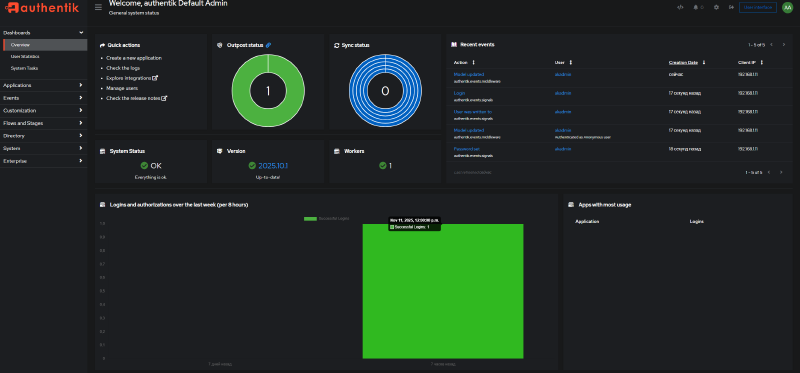
Task: Click Create a new application link
Action: [134, 58]
